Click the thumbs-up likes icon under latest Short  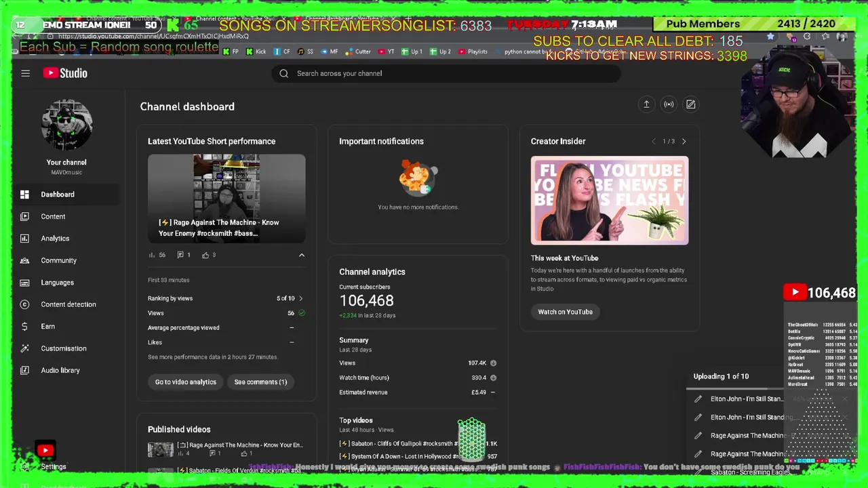[205, 255]
